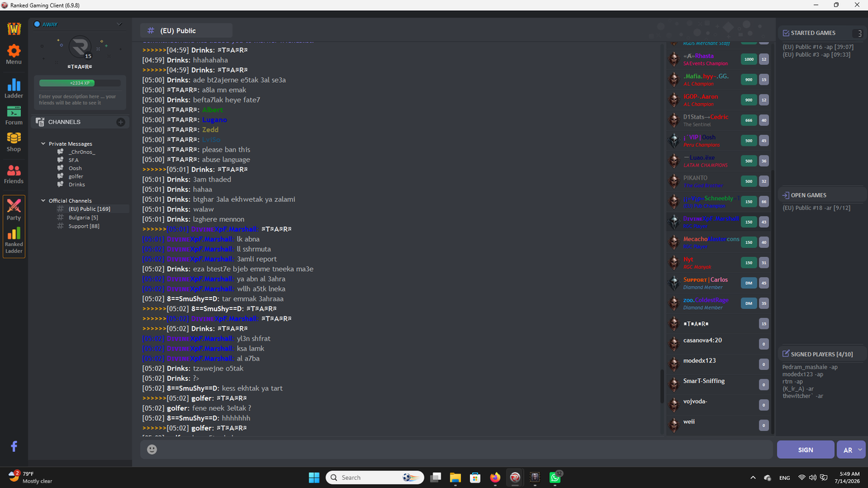The height and width of the screenshot is (488, 868).
Task: Collapse the Official Channels tree
Action: pos(43,201)
